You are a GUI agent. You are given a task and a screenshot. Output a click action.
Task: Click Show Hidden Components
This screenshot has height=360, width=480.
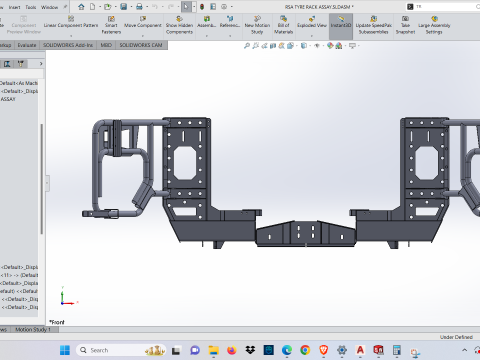[x=179, y=25]
